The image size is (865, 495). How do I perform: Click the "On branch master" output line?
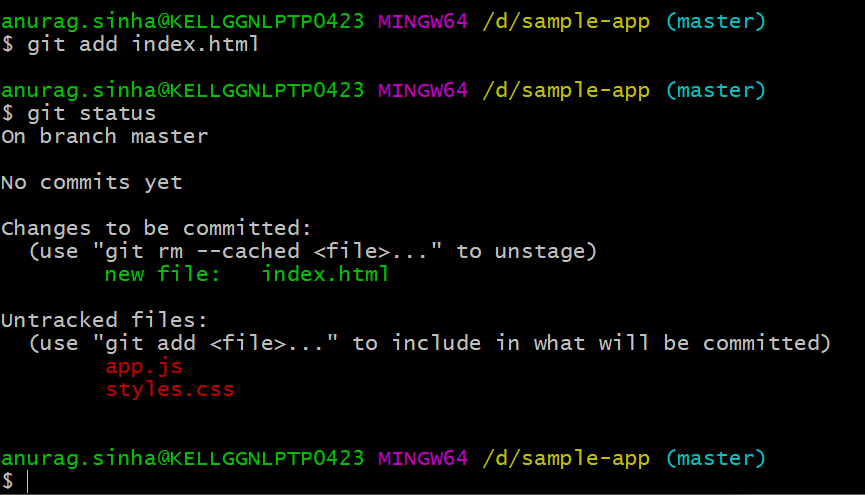click(105, 136)
